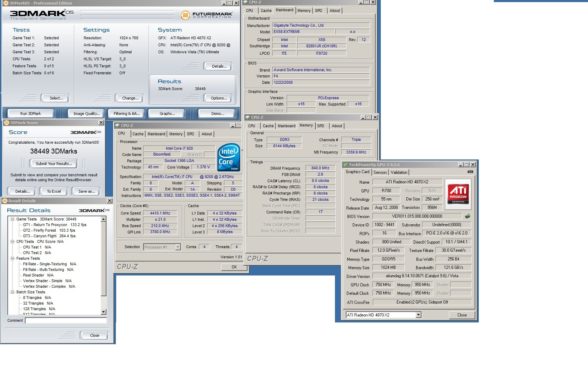Click Submit Your Results... button
This screenshot has height=368, width=588.
click(x=54, y=164)
